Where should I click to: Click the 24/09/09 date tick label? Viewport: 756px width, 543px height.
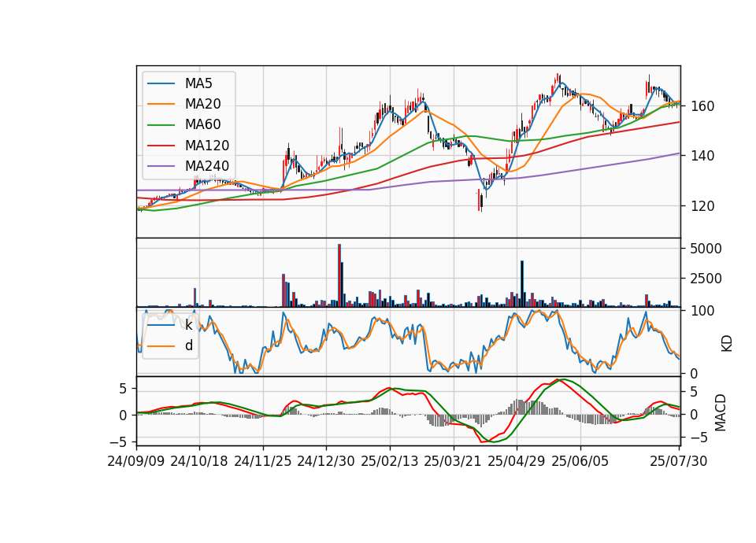pos(136,461)
